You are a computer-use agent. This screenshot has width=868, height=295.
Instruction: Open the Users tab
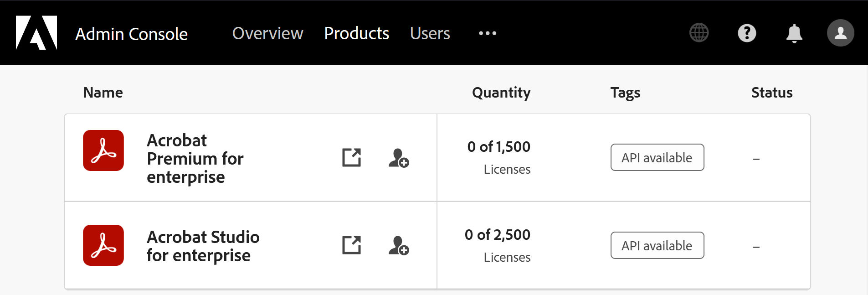[x=430, y=33]
